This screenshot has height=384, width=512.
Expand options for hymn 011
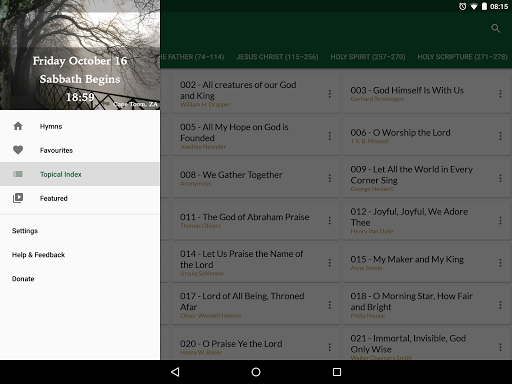point(330,220)
